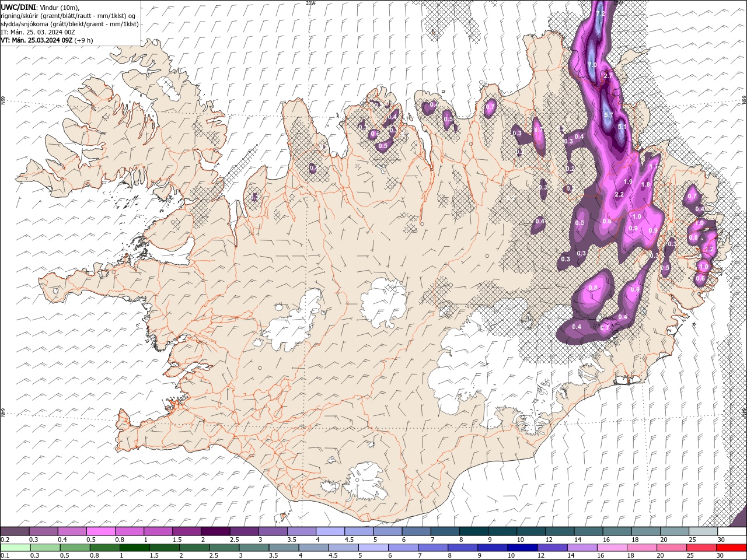Click the 'IT: Mán. 25. 03. 2024 00Z' line
This screenshot has width=747, height=560.
[38, 32]
